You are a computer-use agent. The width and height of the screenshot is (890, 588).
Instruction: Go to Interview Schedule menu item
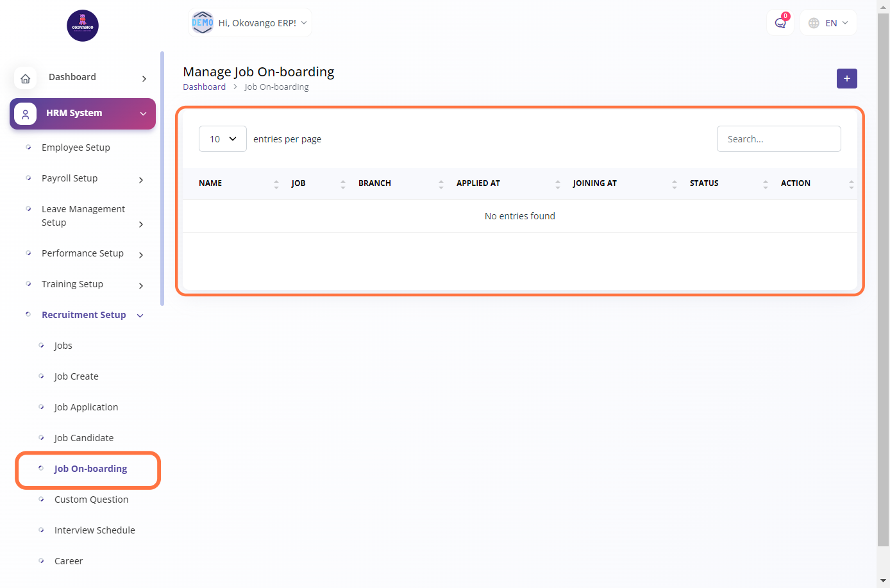click(x=94, y=530)
